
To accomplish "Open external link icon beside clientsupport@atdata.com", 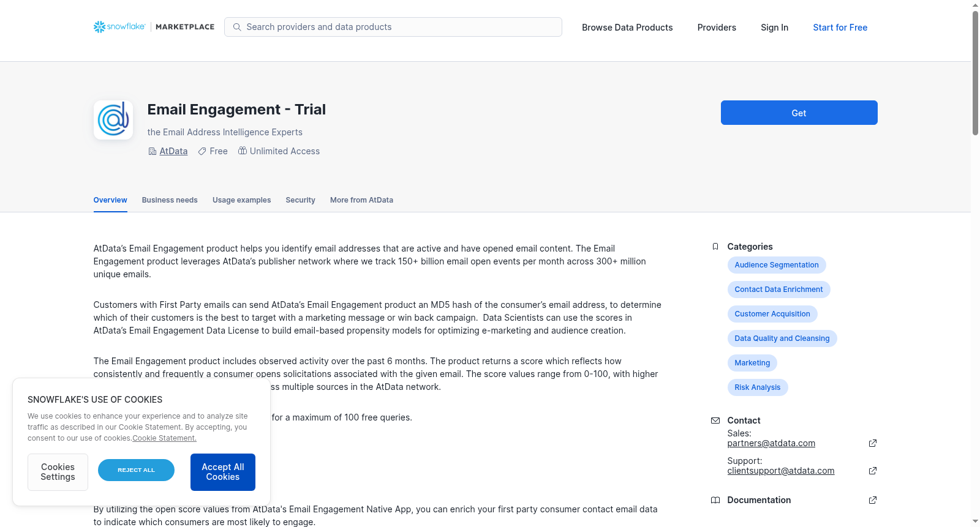I will pyautogui.click(x=873, y=471).
